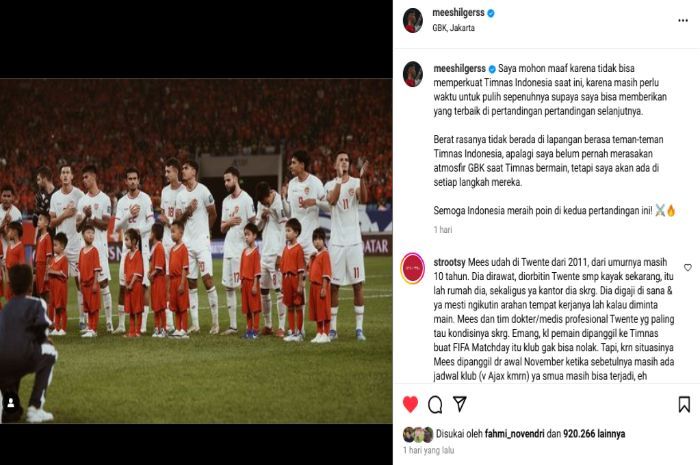Open meeshilgerss avatar beside the caption
The width and height of the screenshot is (700, 465).
point(413,74)
